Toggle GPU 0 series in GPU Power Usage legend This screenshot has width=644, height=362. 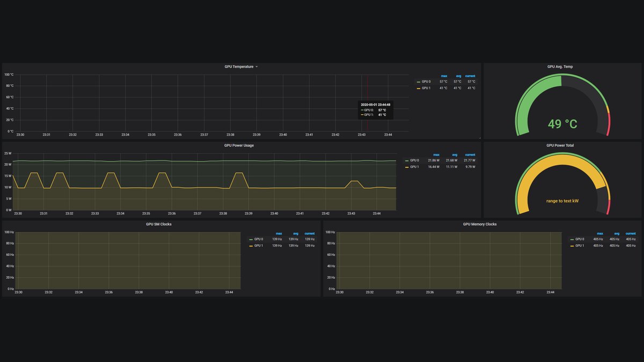[414, 160]
